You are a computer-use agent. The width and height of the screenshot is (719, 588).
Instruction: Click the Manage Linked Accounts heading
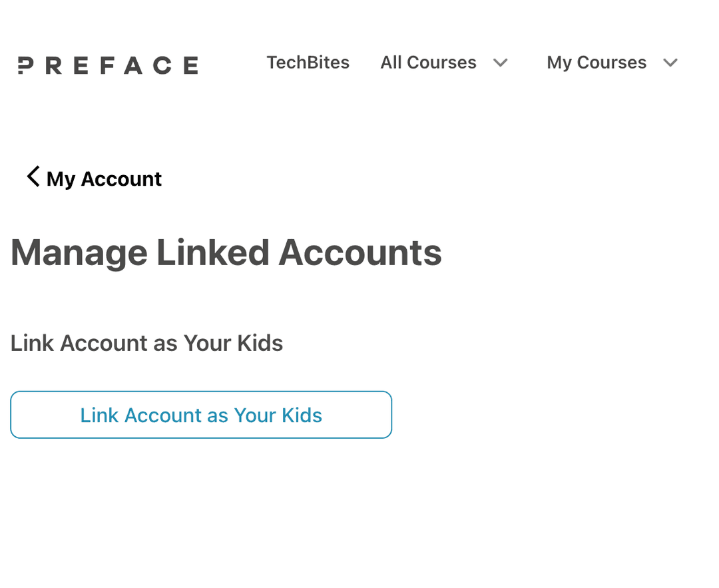tap(226, 253)
